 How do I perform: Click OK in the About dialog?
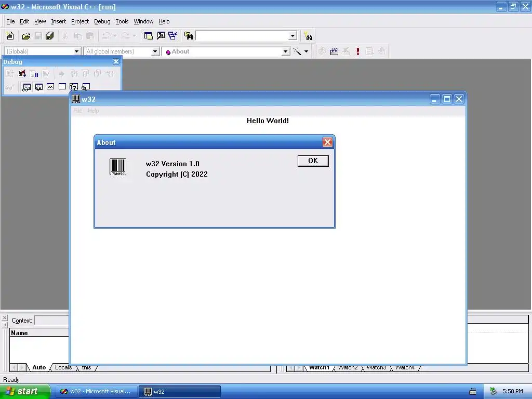coord(313,161)
